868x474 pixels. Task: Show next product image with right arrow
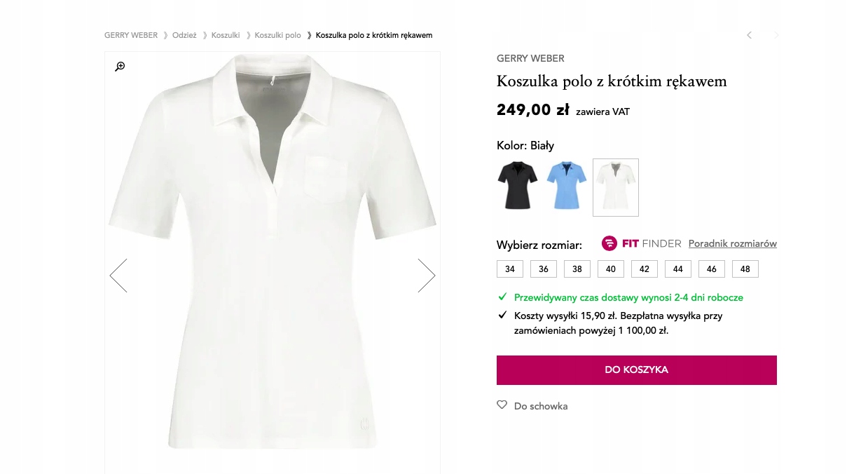click(x=426, y=276)
